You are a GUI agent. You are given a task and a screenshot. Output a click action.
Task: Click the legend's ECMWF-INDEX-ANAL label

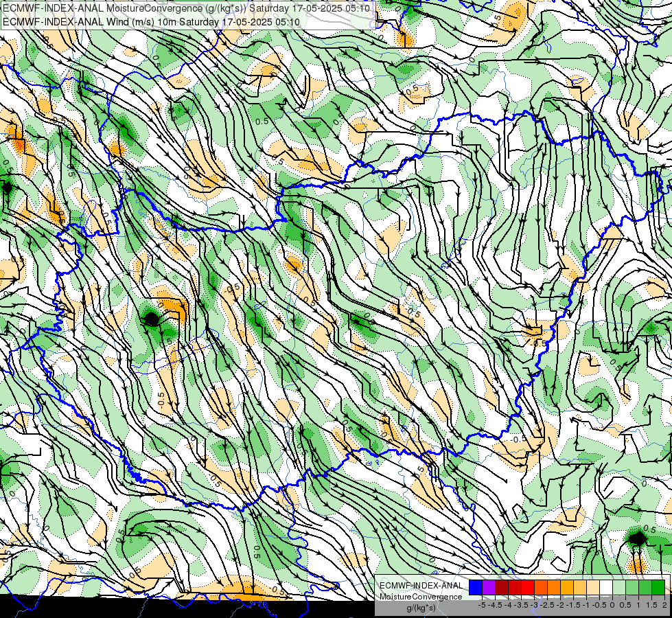pyautogui.click(x=421, y=586)
